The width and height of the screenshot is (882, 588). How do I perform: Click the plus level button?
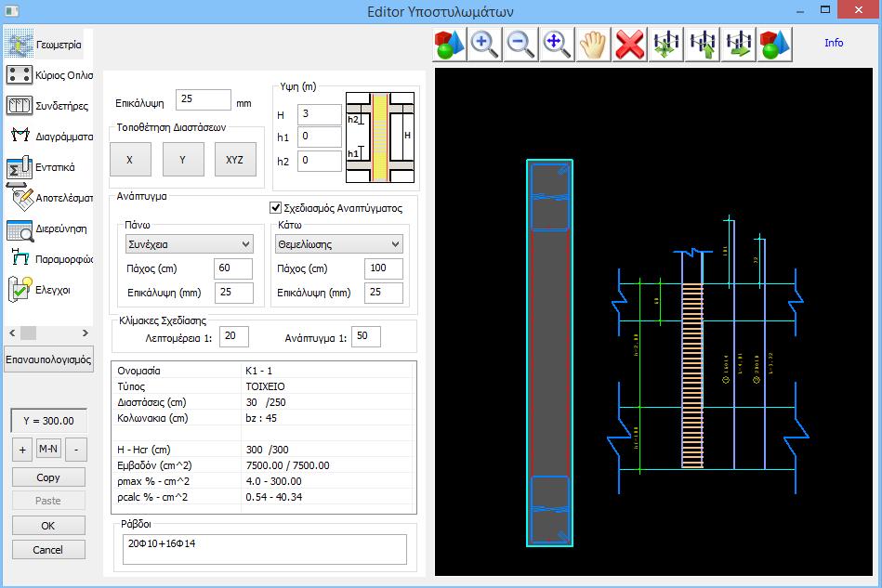[22, 450]
